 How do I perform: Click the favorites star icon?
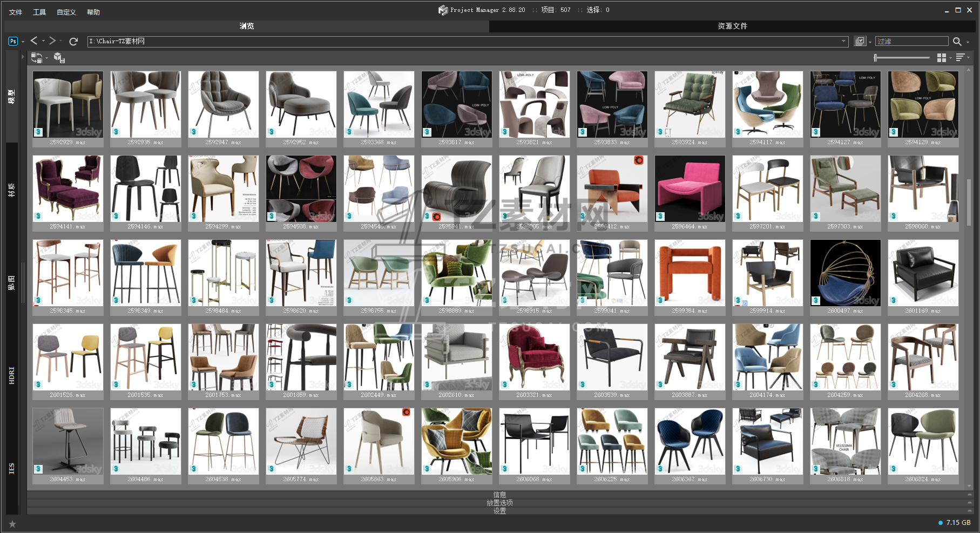tap(12, 524)
